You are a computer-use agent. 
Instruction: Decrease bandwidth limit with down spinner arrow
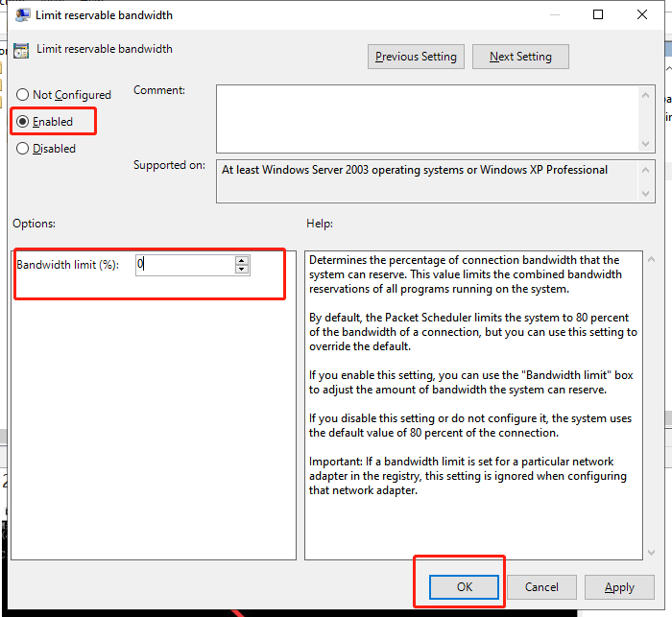pyautogui.click(x=242, y=270)
